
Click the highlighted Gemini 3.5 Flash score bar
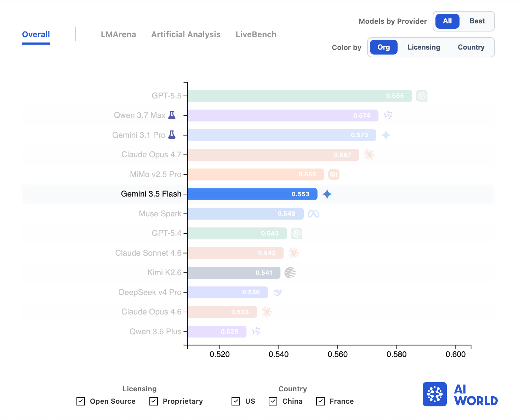[x=253, y=194]
